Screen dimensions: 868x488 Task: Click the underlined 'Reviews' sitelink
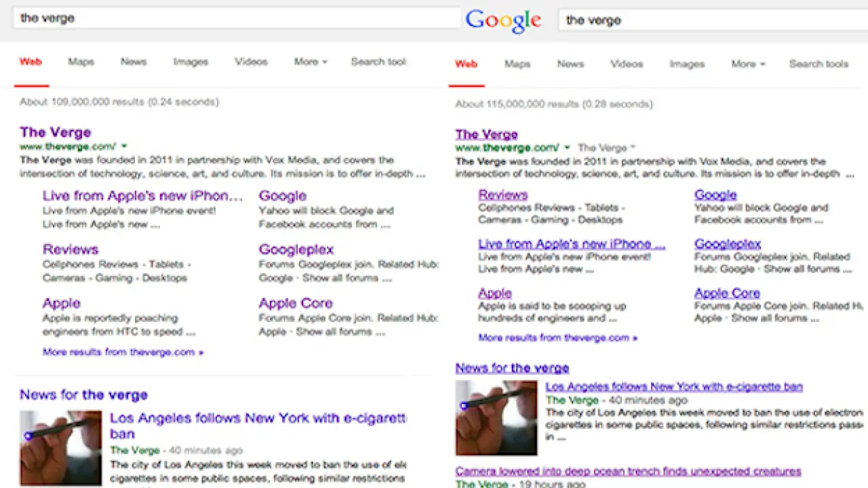[502, 195]
